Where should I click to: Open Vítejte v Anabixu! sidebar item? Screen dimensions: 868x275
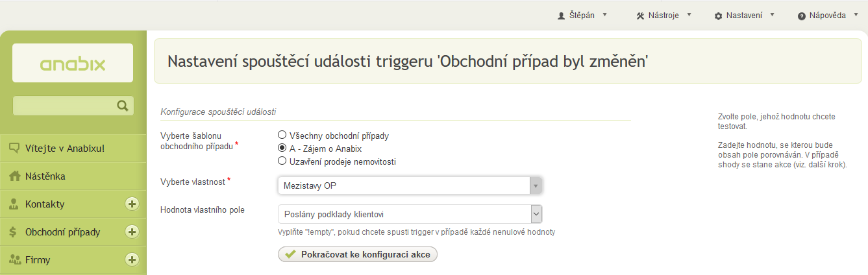(73, 148)
